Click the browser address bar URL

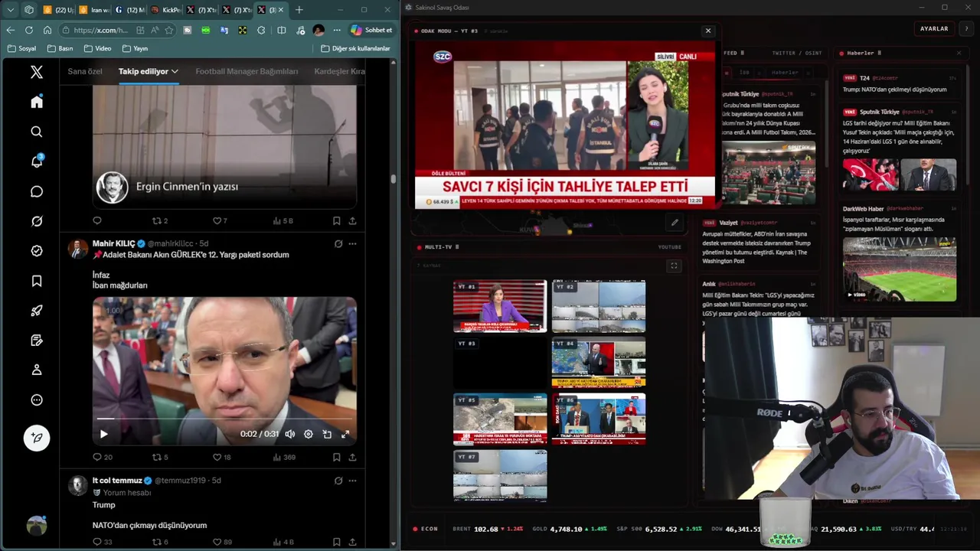[101, 30]
